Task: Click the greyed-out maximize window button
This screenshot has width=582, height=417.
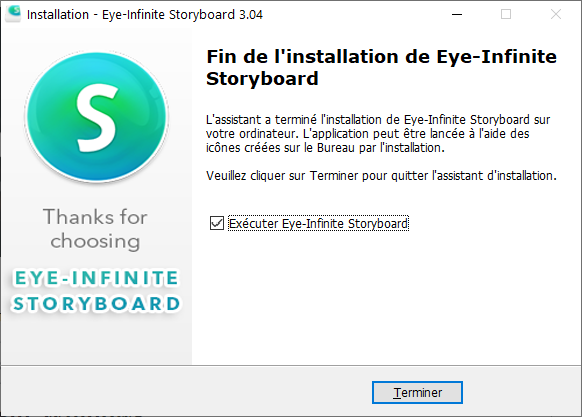Action: (506, 14)
